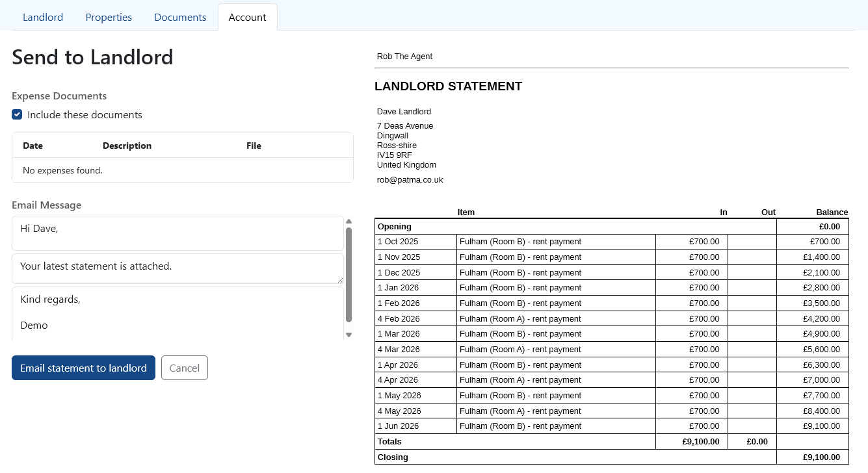Click the balance '£1,400.00'

click(x=822, y=257)
